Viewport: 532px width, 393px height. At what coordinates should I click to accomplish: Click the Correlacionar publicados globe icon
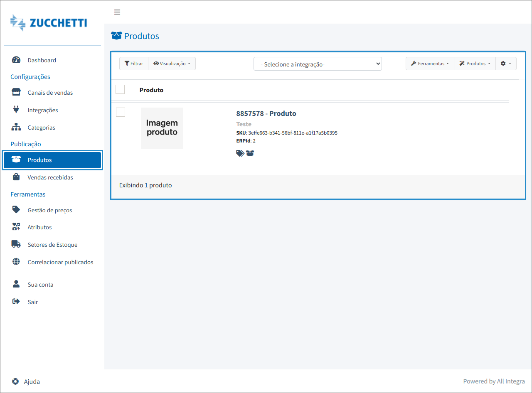coord(16,262)
